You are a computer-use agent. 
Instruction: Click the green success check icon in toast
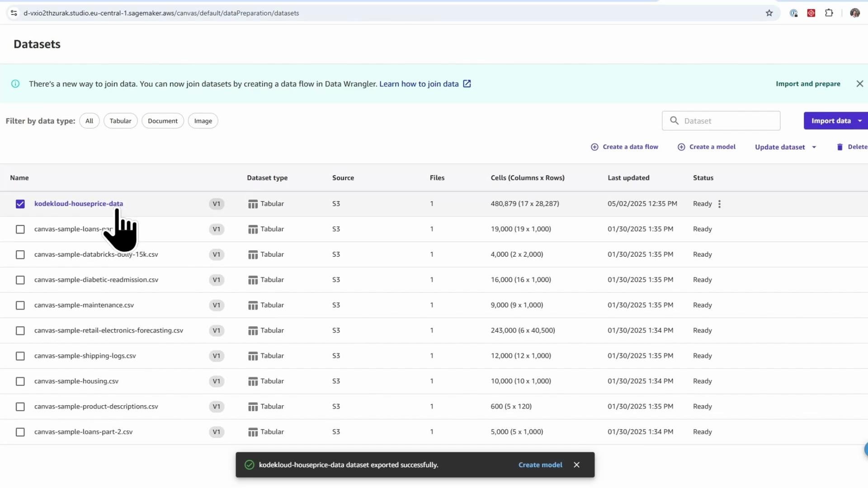(x=249, y=465)
